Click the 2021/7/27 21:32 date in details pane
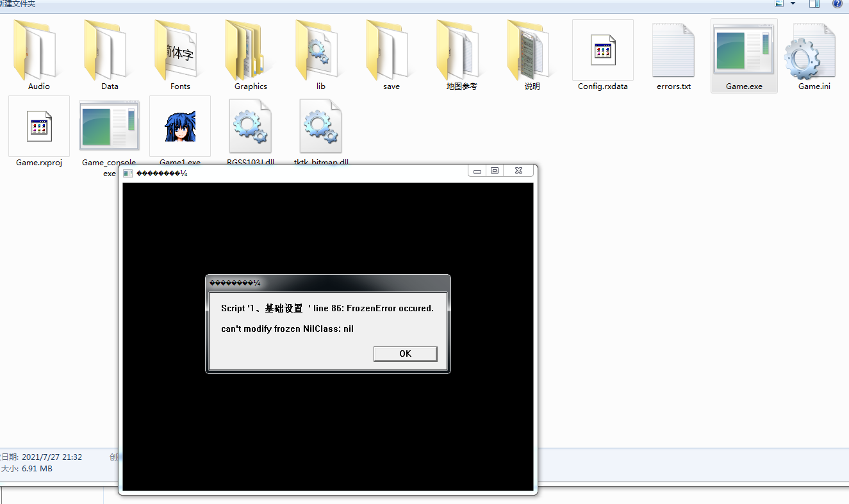This screenshot has width=849, height=504. click(52, 457)
